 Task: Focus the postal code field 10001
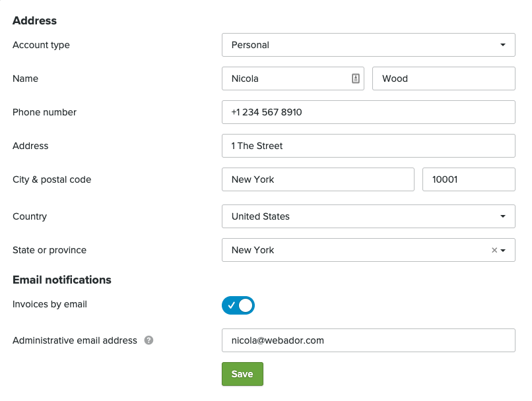click(x=468, y=179)
